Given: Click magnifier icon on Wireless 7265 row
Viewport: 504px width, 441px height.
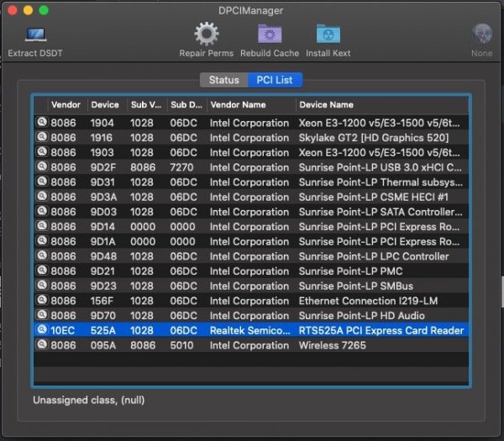Looking at the screenshot, I should [x=41, y=345].
